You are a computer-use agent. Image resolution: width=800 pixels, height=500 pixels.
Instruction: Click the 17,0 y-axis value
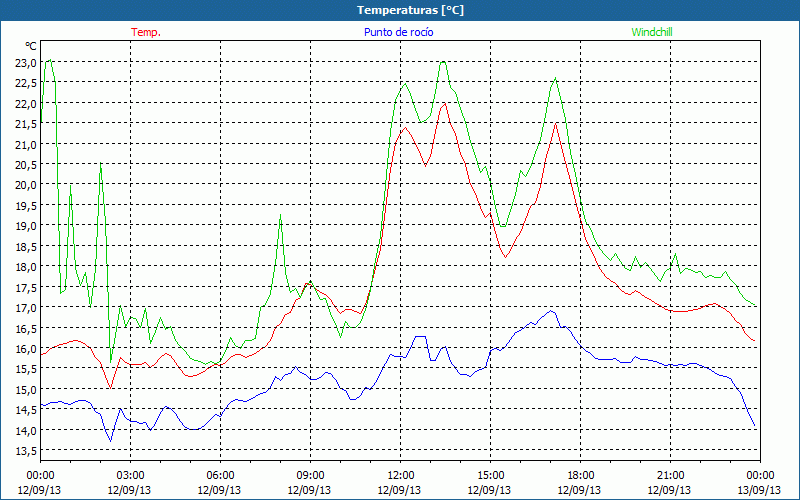(28, 308)
